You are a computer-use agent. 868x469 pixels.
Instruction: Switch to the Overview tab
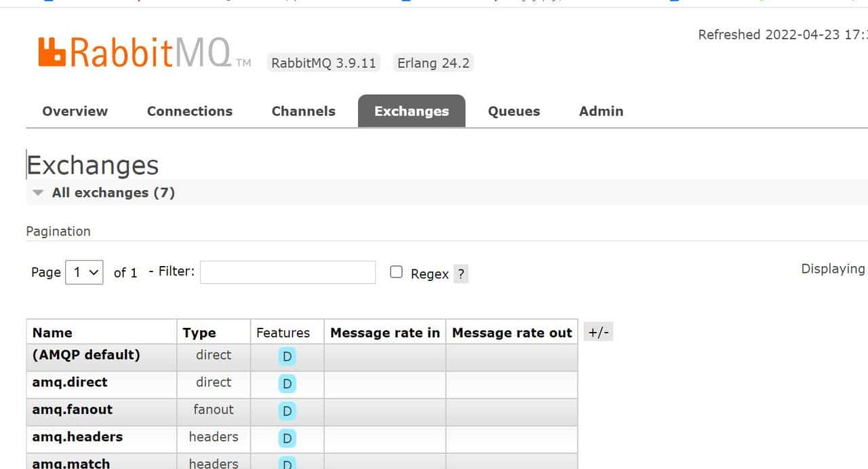click(75, 111)
